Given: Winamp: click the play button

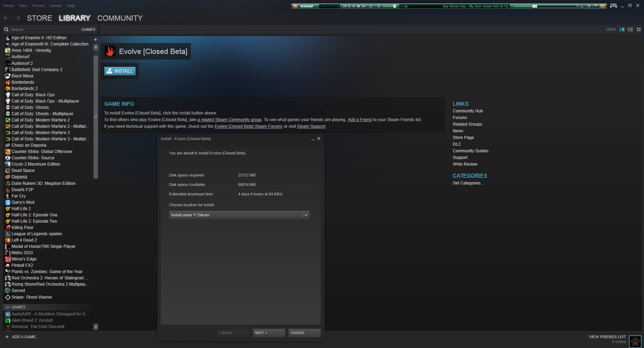Looking at the screenshot, I should point(349,6).
